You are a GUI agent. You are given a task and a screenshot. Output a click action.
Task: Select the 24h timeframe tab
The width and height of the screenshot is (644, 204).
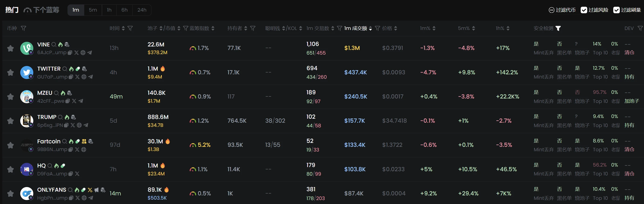click(142, 10)
